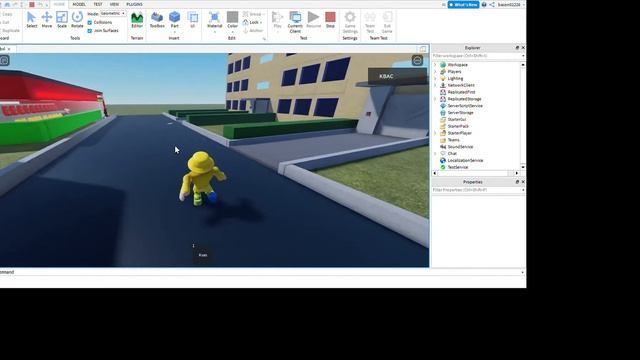640x360 pixels.
Task: Select StarterGui in Explorer
Action: [457, 120]
